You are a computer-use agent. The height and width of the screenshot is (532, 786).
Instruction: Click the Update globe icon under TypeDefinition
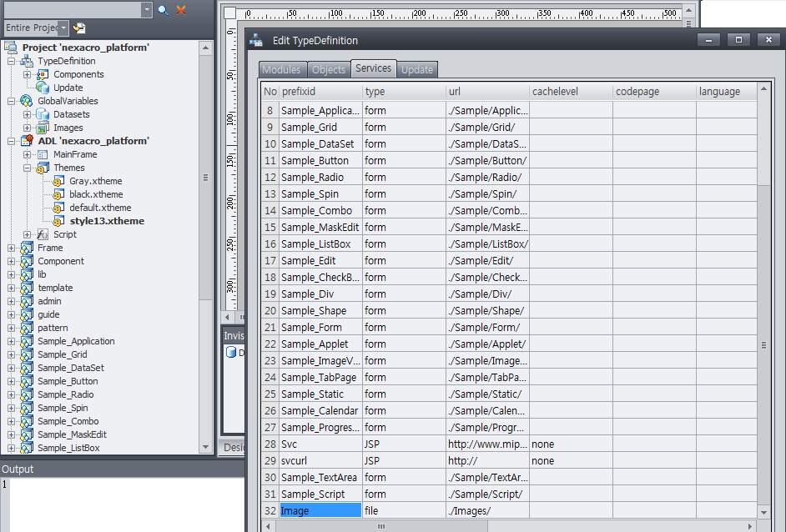pyautogui.click(x=43, y=88)
